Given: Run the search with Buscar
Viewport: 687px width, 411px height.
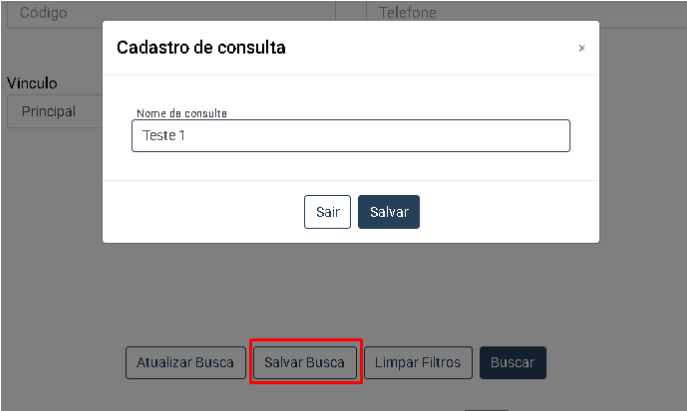Looking at the screenshot, I should (512, 362).
